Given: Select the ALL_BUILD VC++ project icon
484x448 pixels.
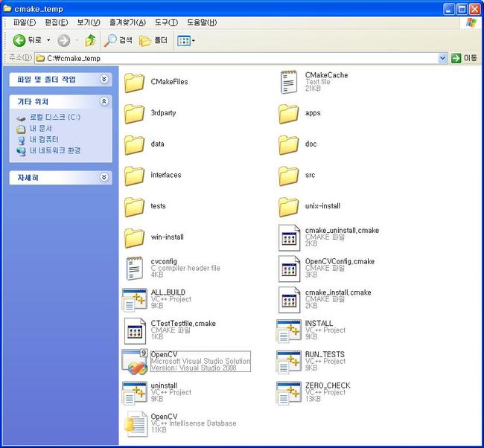Looking at the screenshot, I should click(134, 299).
